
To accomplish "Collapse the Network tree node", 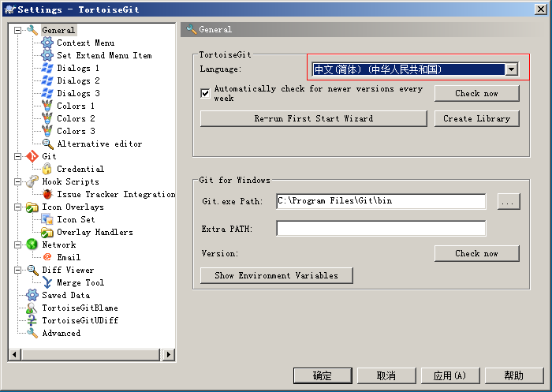I will point(17,245).
